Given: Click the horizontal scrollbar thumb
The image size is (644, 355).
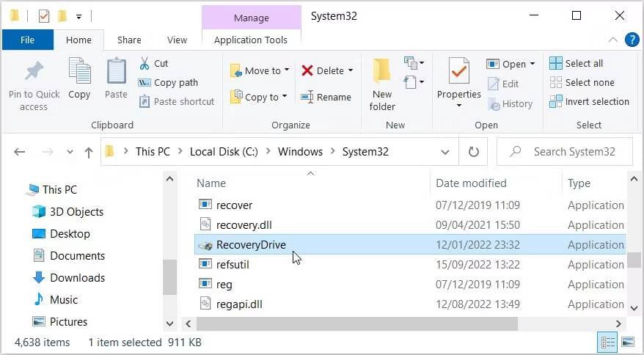Looking at the screenshot, I should 357,323.
